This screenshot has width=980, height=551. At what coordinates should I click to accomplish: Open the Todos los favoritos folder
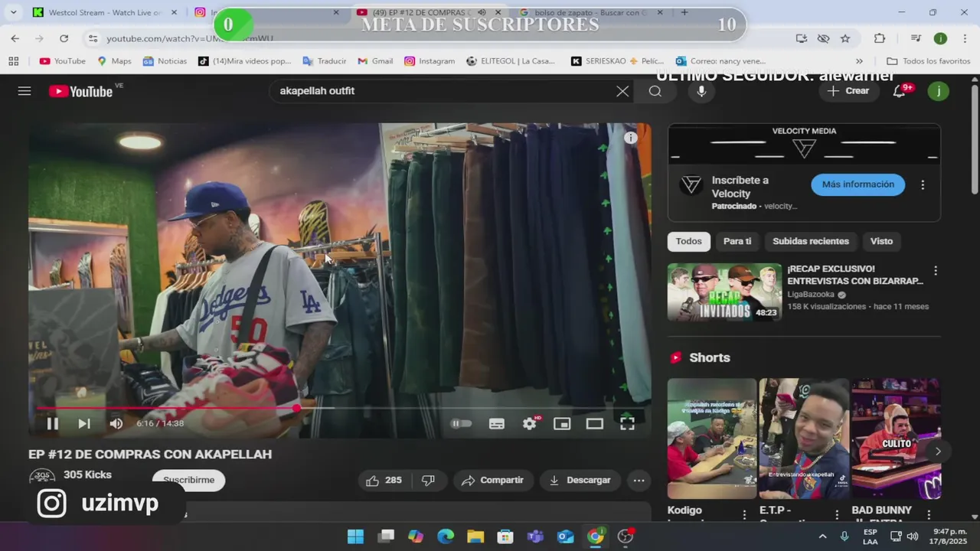point(929,61)
